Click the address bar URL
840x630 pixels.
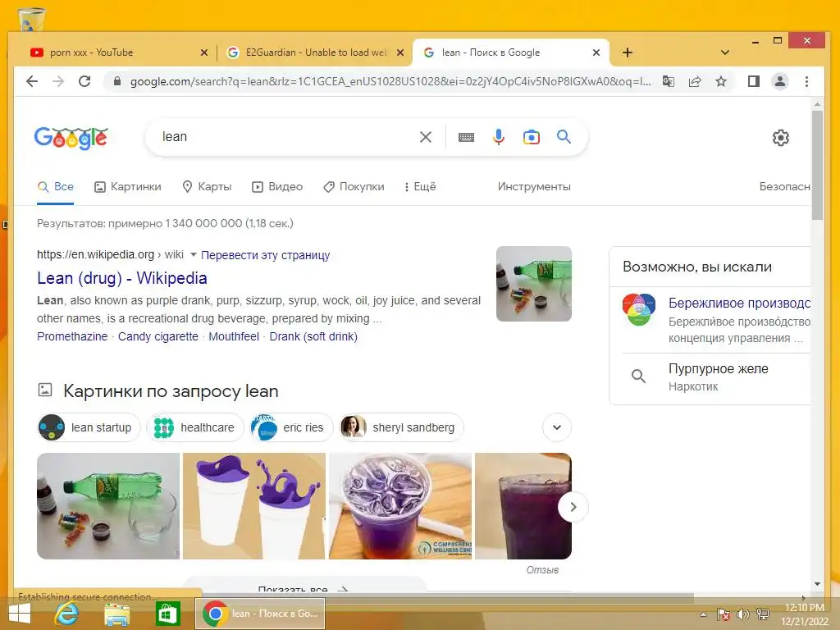tap(390, 81)
